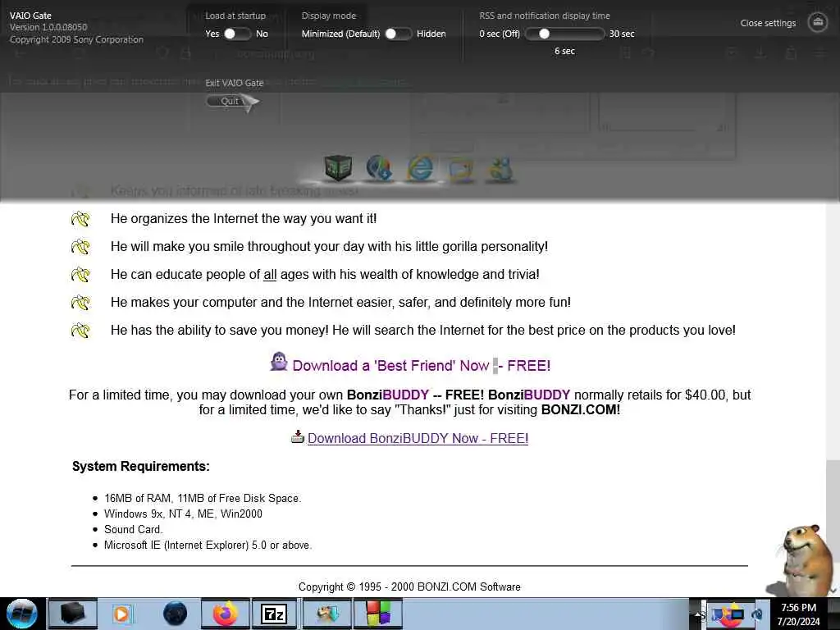
Task: Click banana bullet beside 'He can educate people'
Action: 80,275
